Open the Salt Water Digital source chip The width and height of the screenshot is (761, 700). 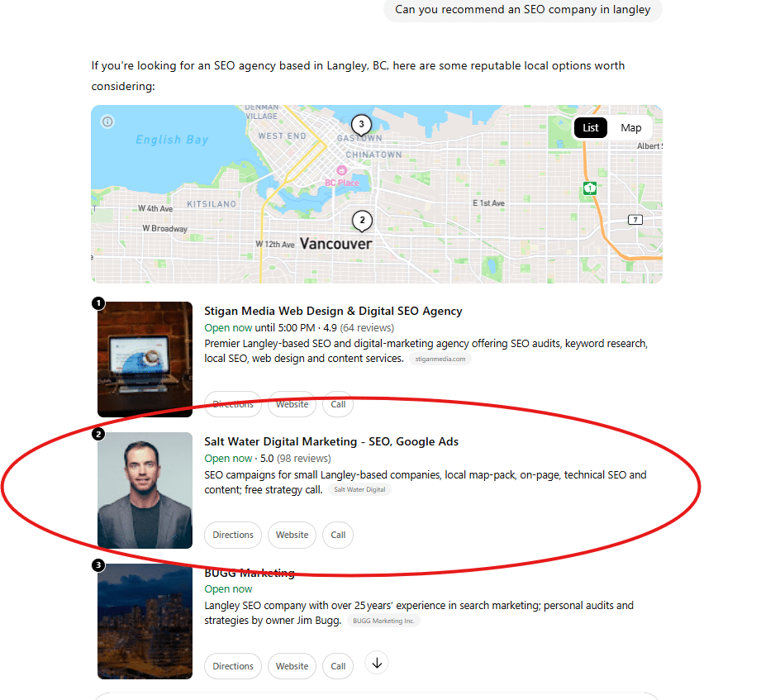point(359,490)
